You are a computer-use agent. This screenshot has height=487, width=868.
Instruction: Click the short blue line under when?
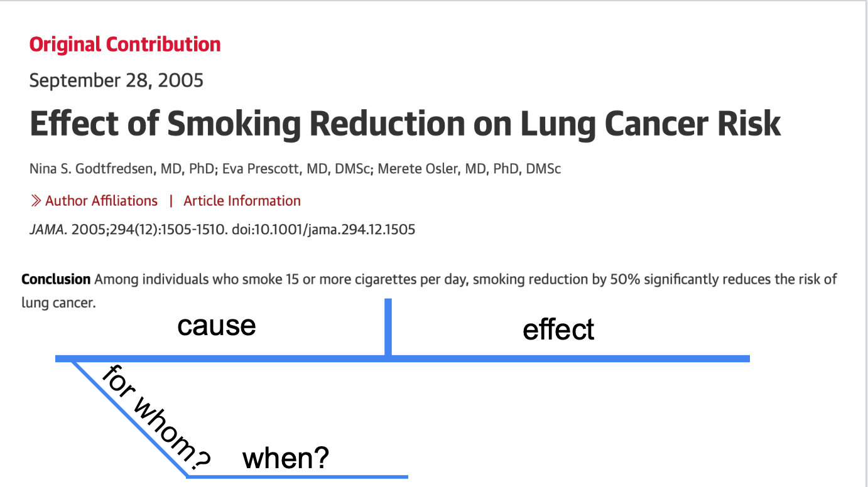298,476
